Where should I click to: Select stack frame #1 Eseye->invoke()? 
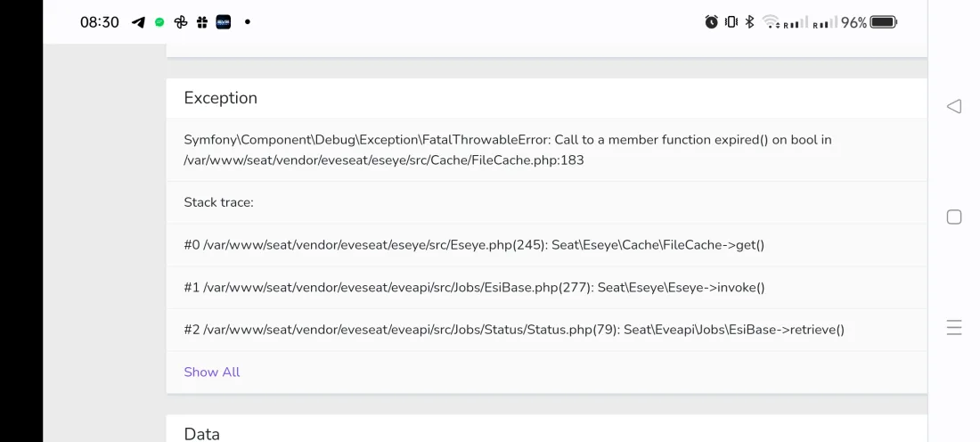pyautogui.click(x=474, y=287)
